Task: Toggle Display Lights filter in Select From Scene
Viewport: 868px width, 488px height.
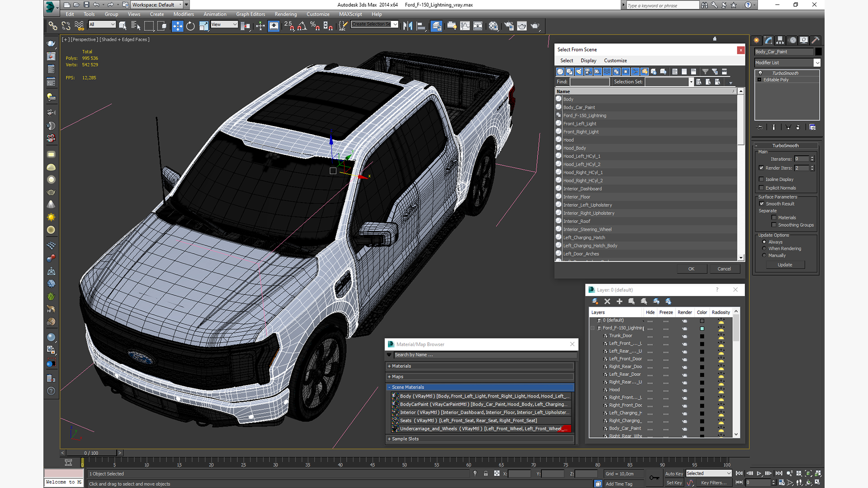Action: [579, 71]
